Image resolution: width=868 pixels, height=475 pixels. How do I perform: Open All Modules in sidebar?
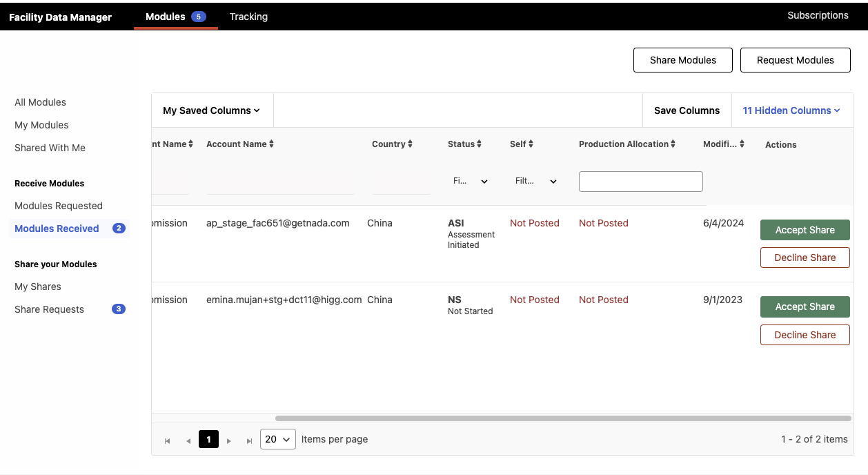(x=41, y=102)
